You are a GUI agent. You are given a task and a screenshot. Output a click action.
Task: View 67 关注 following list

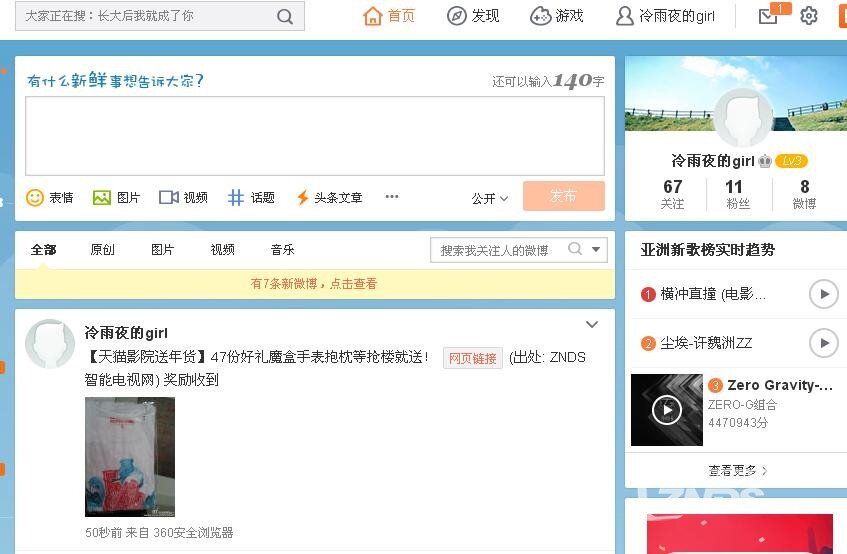(673, 194)
